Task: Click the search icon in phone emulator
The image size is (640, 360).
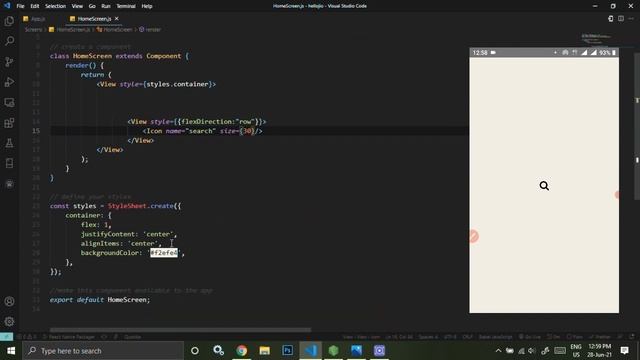Action: 544,186
